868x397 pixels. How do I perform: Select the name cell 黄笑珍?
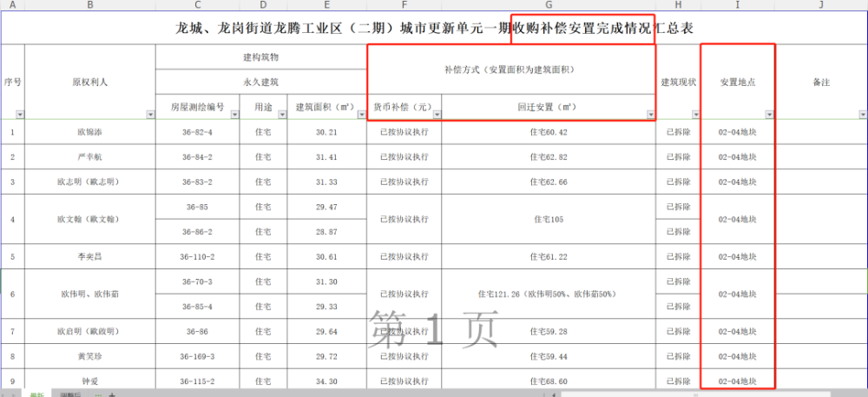coord(90,356)
